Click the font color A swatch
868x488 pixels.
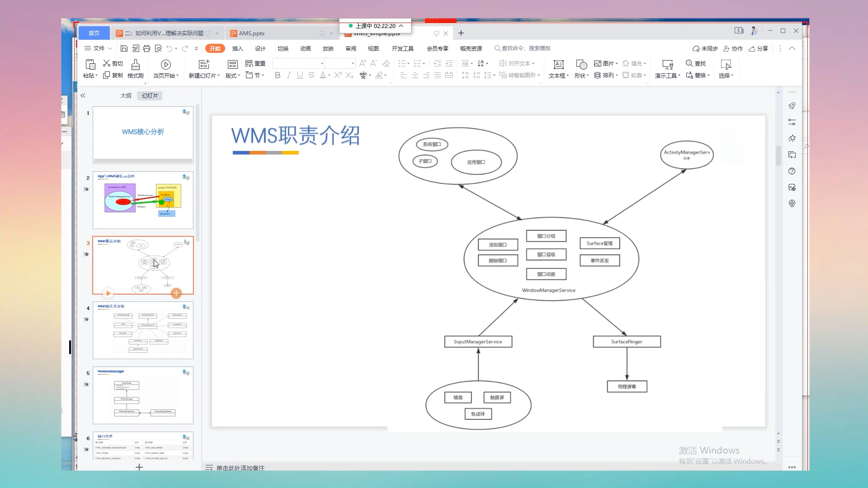pyautogui.click(x=322, y=75)
